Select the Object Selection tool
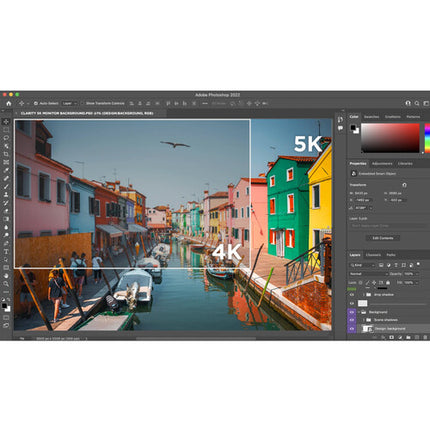The width and height of the screenshot is (430, 430). (x=6, y=146)
